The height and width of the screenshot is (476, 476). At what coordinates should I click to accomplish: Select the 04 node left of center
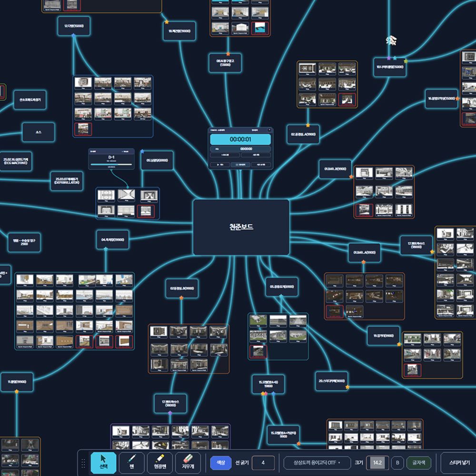(x=113, y=239)
